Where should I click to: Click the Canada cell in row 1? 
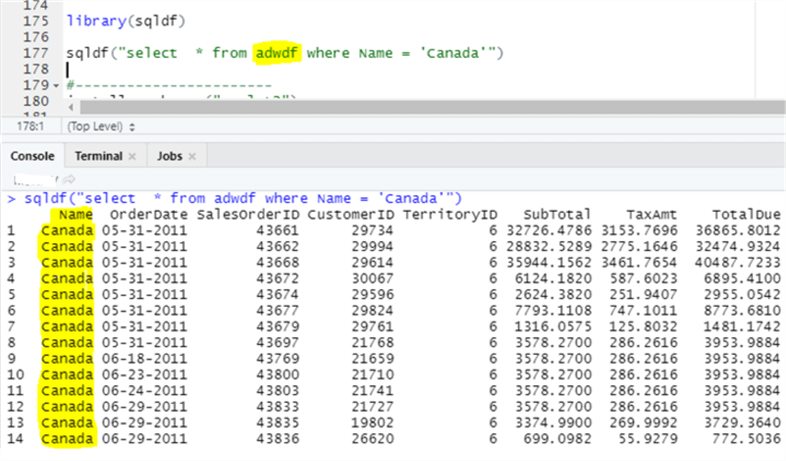point(67,230)
